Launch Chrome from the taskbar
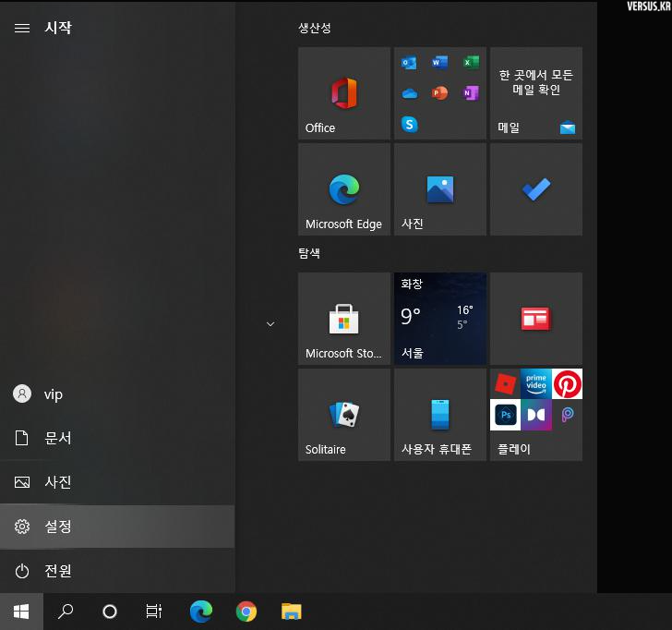Screen dimensions: 672x630 pos(246,612)
